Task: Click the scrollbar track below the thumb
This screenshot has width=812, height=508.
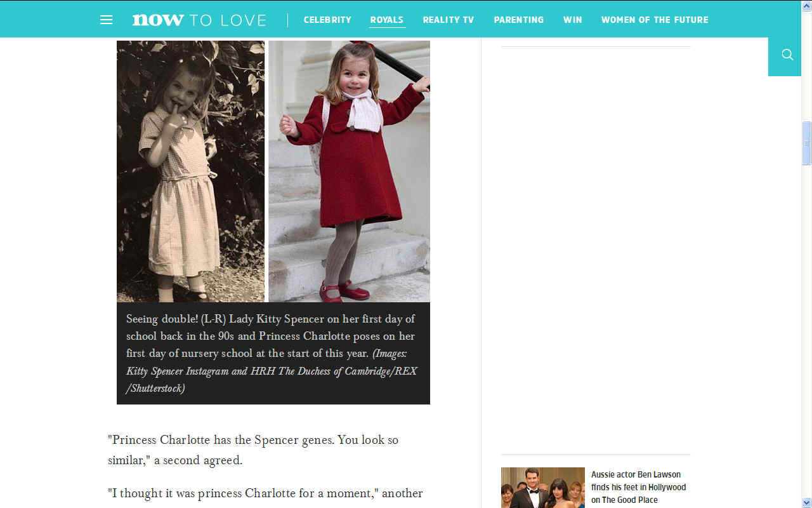Action: [x=806, y=330]
